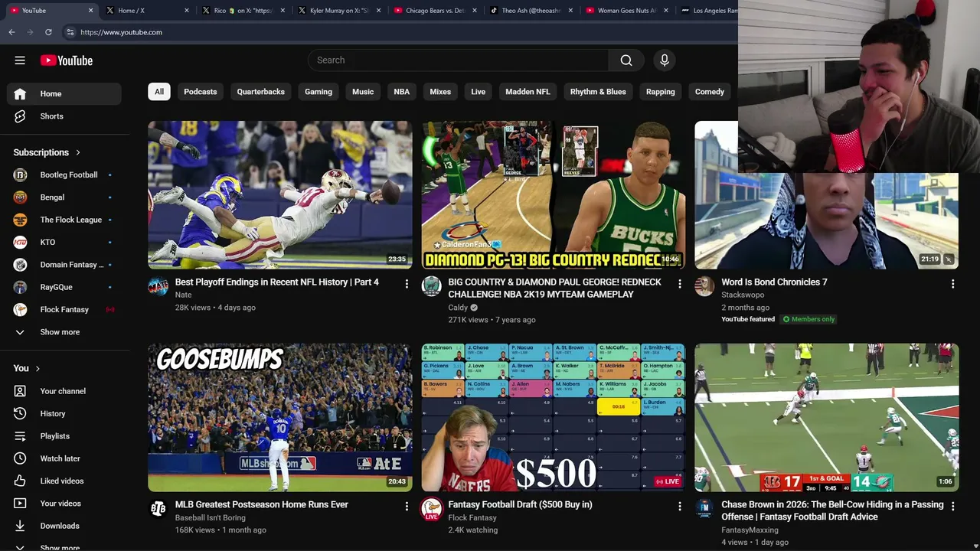Play Best Playoff Endings thumbnail
This screenshot has height=551, width=980.
point(280,195)
